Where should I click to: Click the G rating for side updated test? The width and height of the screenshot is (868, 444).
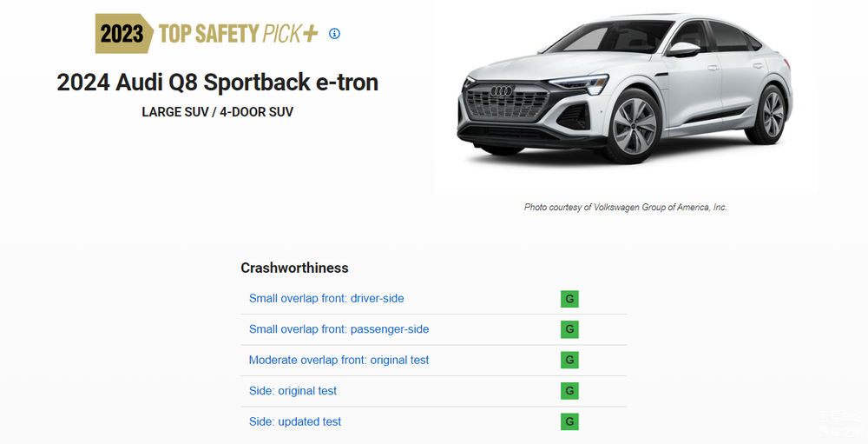tap(569, 421)
